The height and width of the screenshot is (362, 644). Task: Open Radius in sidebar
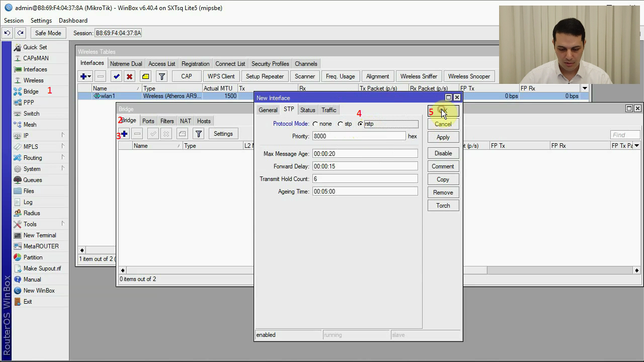tap(32, 213)
